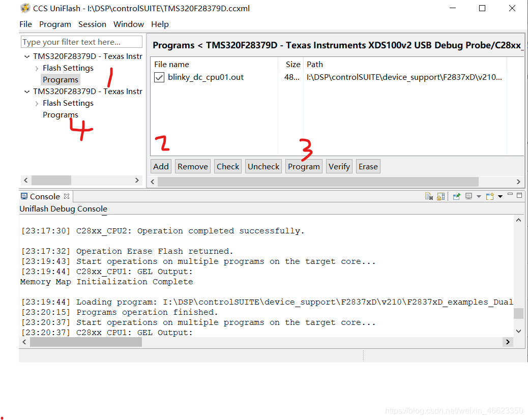Open the Display Selected Console dropdown arrow
The image size is (528, 420).
point(479,197)
